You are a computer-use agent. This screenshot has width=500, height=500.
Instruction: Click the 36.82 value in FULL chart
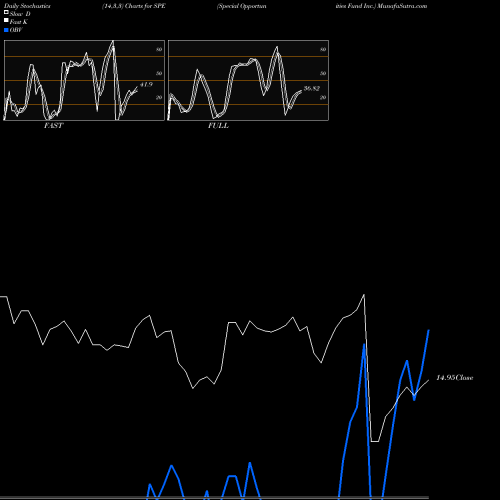tap(312, 88)
